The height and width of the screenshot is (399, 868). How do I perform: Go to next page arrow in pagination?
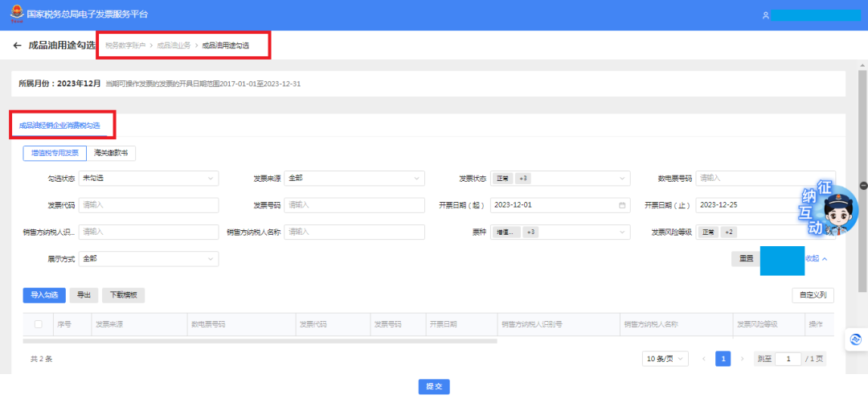pyautogui.click(x=742, y=359)
